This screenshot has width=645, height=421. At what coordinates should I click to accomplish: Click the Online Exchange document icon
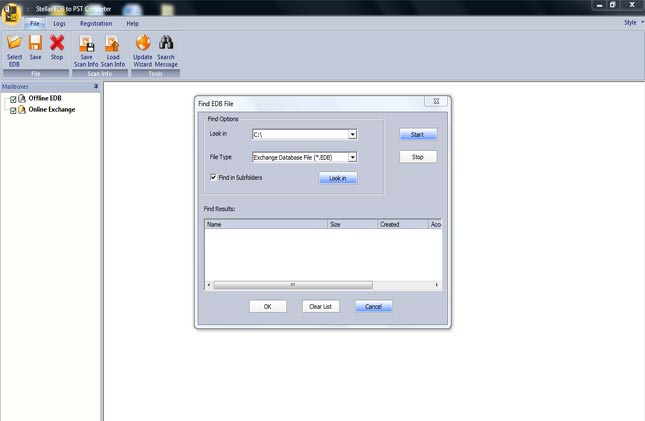pos(22,109)
